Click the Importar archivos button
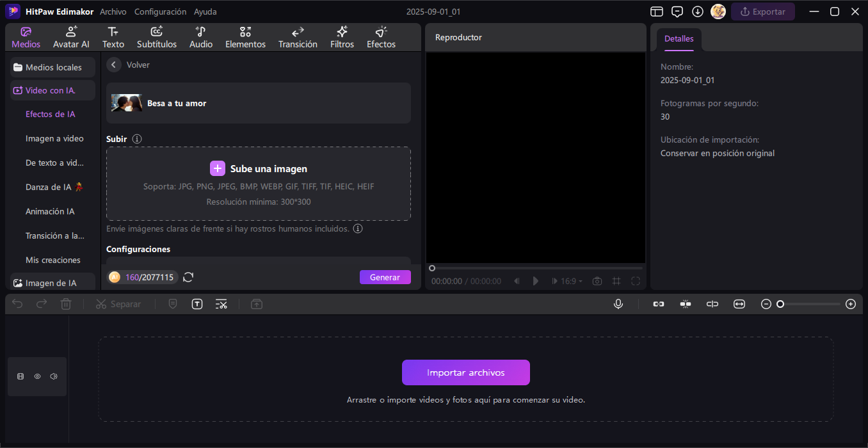This screenshot has width=868, height=448. (465, 372)
